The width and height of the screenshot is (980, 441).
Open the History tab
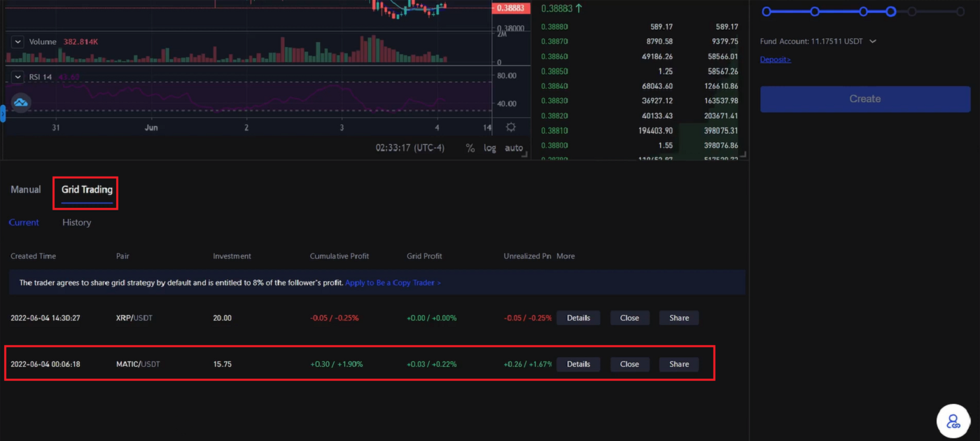(76, 222)
